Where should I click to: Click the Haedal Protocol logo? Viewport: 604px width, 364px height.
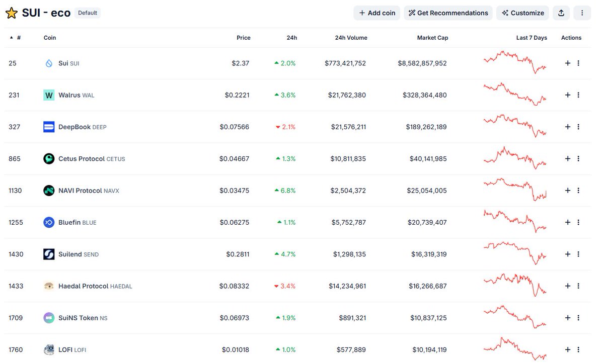click(49, 286)
